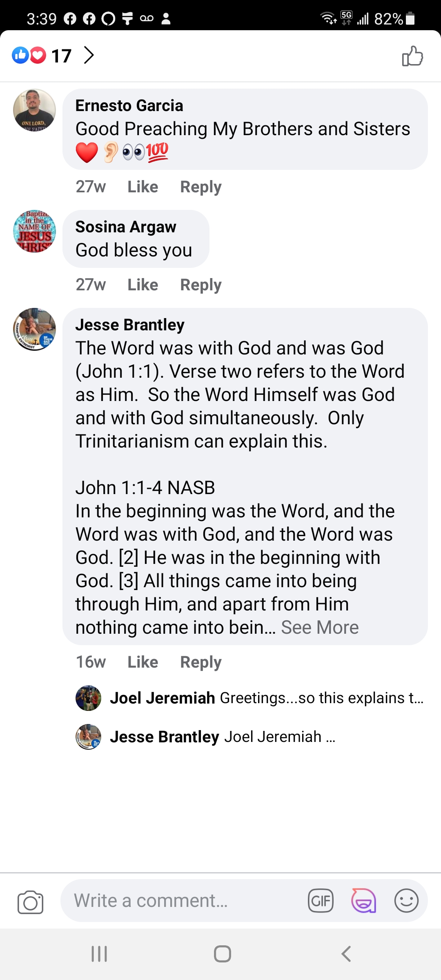Tap Android back navigation arrow

346,954
